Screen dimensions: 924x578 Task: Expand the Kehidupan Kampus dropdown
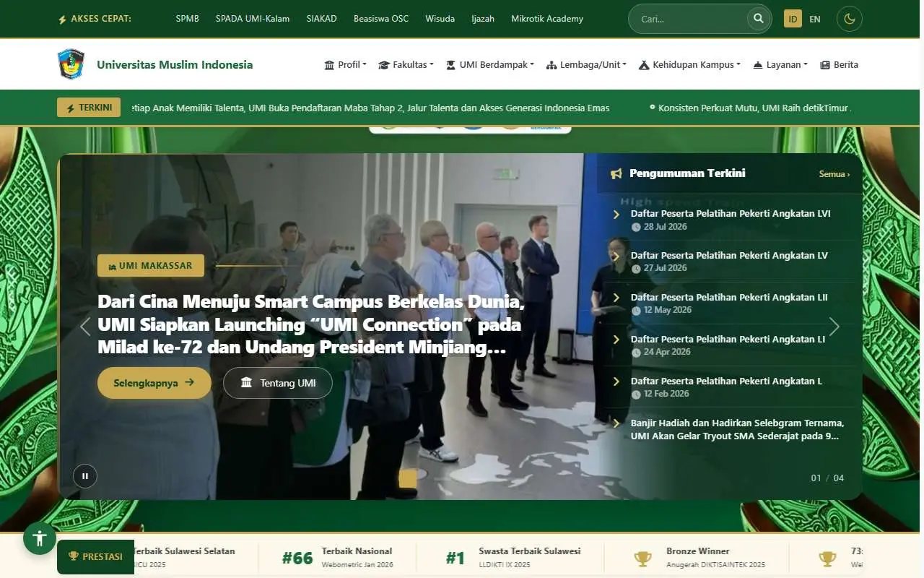690,64
